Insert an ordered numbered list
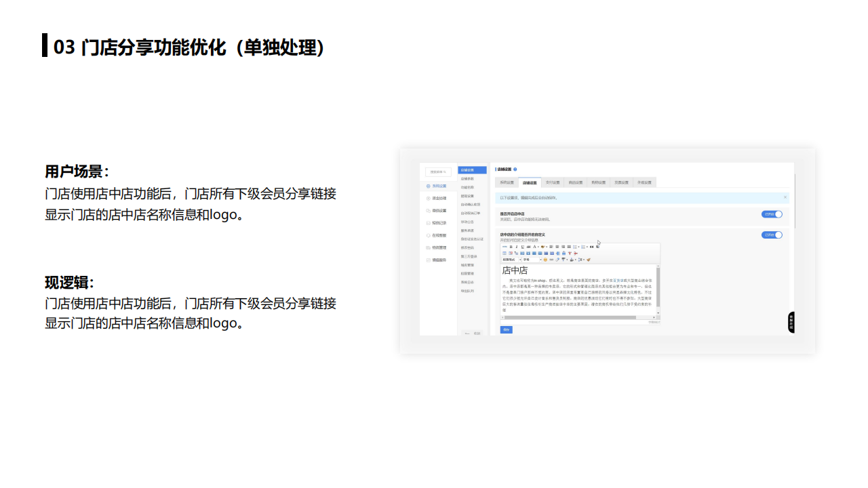The width and height of the screenshot is (868, 488). click(x=583, y=247)
